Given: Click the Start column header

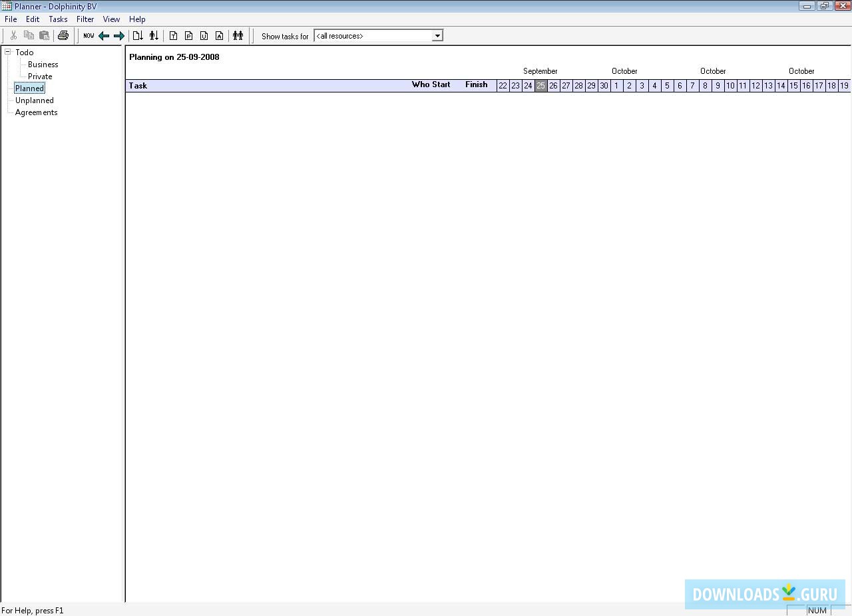Looking at the screenshot, I should (x=441, y=84).
